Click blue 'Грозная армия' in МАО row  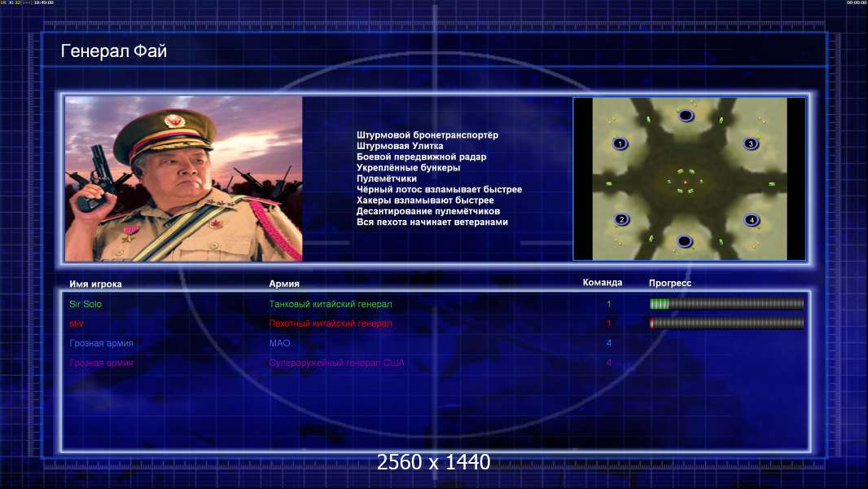pos(101,343)
